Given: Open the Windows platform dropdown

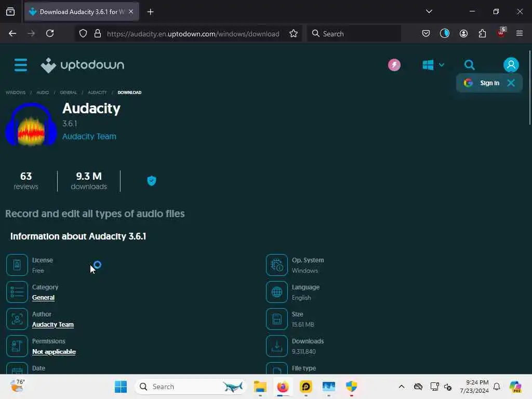Looking at the screenshot, I should [x=433, y=65].
